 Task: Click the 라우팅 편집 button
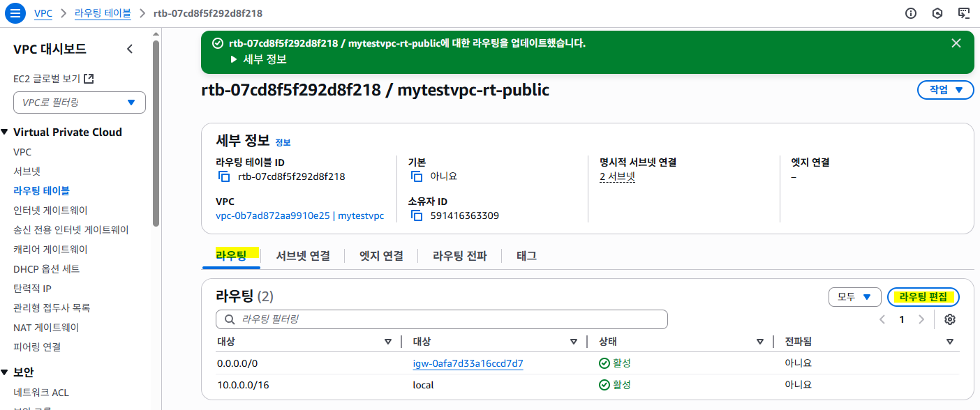[x=923, y=296]
